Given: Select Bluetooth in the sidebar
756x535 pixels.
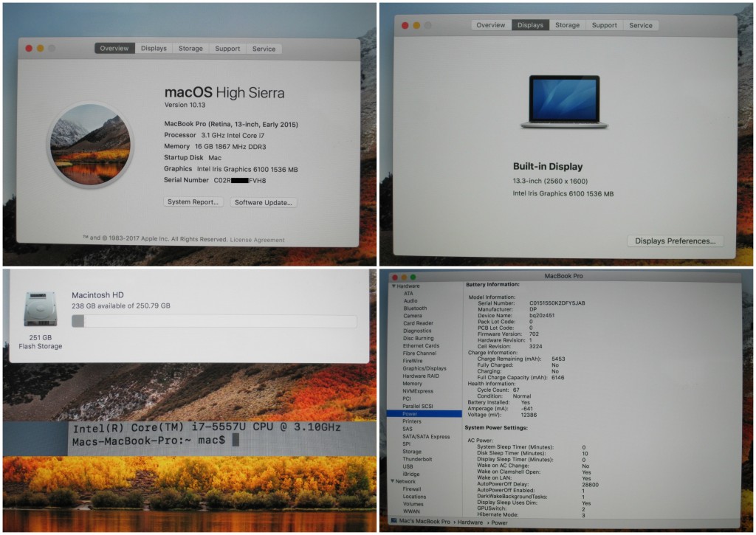Looking at the screenshot, I should click(415, 308).
